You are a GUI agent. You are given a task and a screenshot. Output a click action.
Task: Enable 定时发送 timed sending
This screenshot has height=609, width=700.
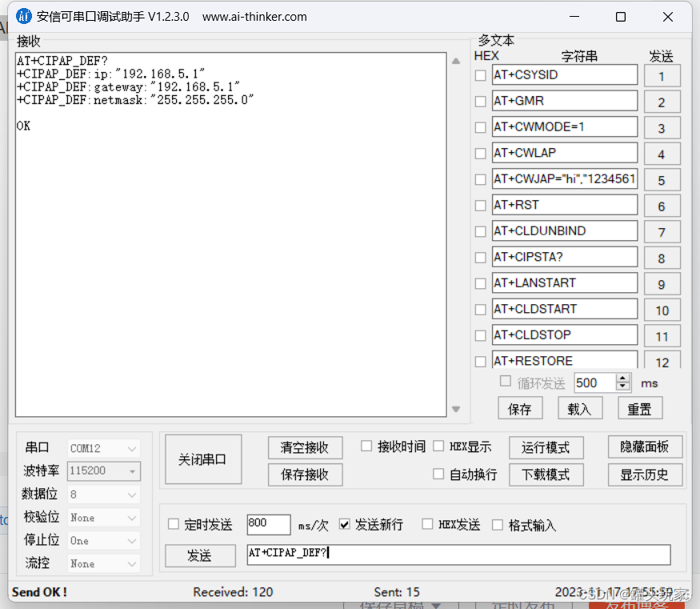(173, 524)
